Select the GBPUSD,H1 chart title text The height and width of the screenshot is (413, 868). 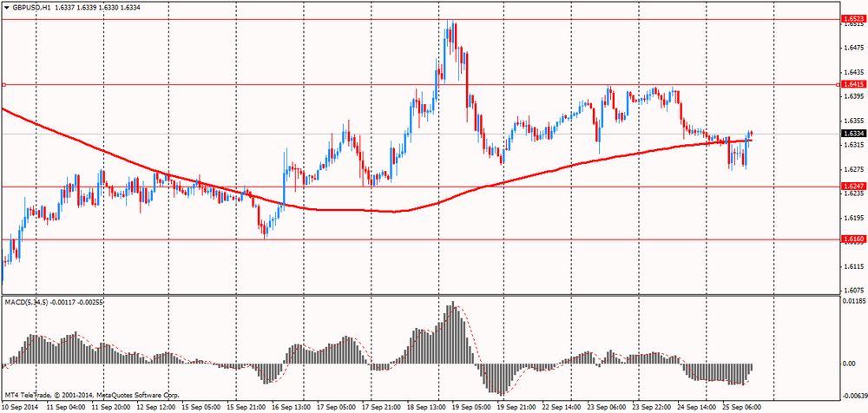[31, 9]
